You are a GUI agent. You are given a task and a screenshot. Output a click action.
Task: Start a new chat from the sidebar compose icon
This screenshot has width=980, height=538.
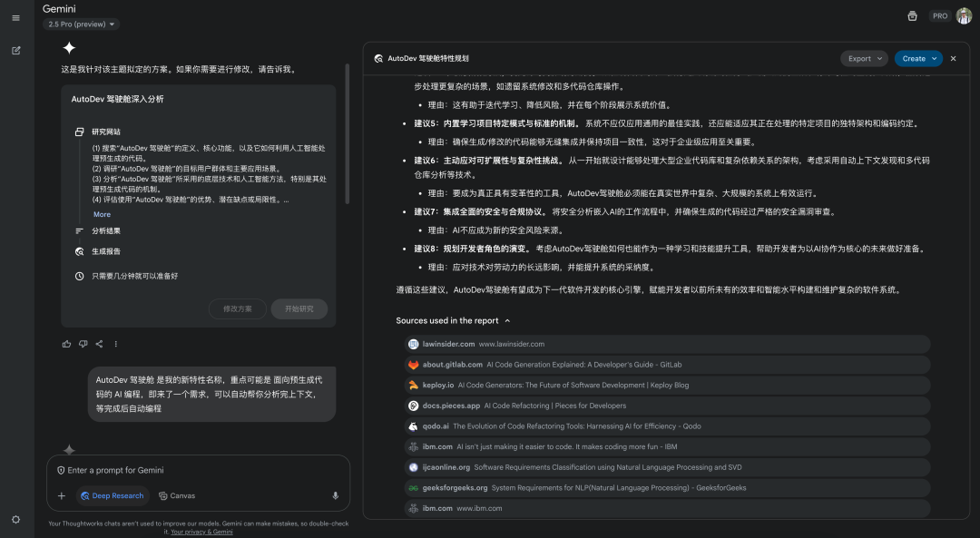15,50
